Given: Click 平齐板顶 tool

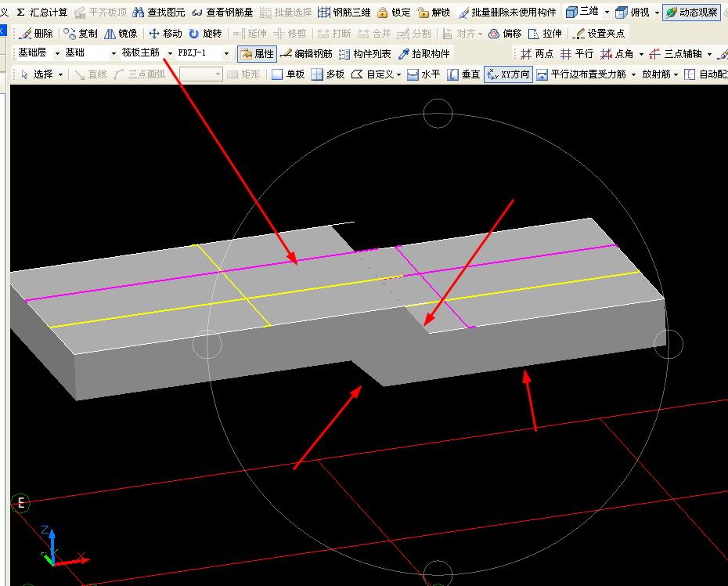Looking at the screenshot, I should (100, 13).
